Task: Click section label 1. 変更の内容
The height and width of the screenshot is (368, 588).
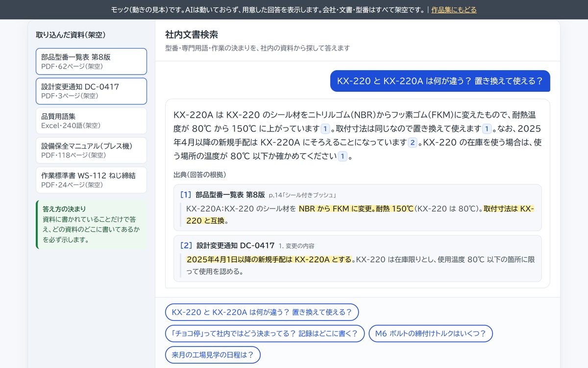Action: [x=296, y=246]
